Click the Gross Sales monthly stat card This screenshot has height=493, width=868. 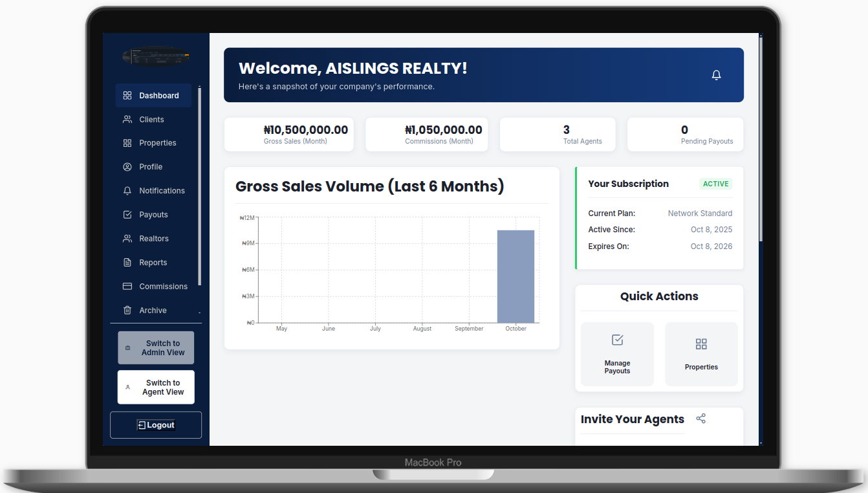[289, 134]
